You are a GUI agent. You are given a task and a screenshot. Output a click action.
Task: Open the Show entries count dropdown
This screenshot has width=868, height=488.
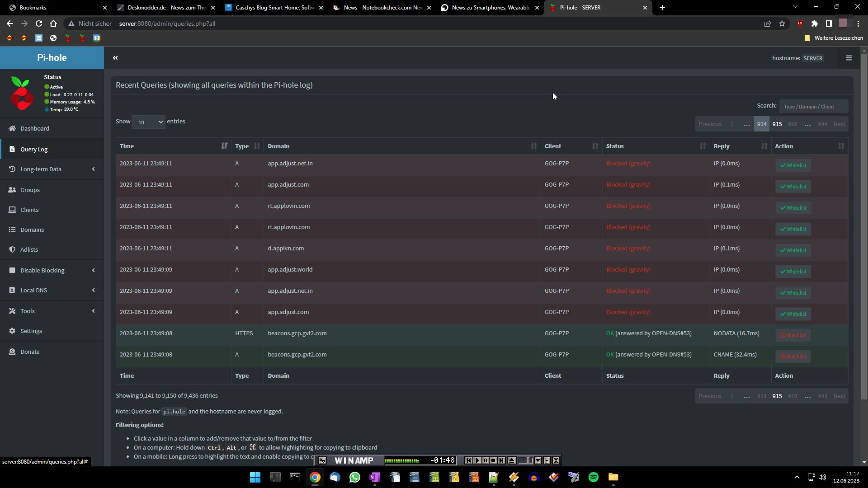pyautogui.click(x=148, y=122)
